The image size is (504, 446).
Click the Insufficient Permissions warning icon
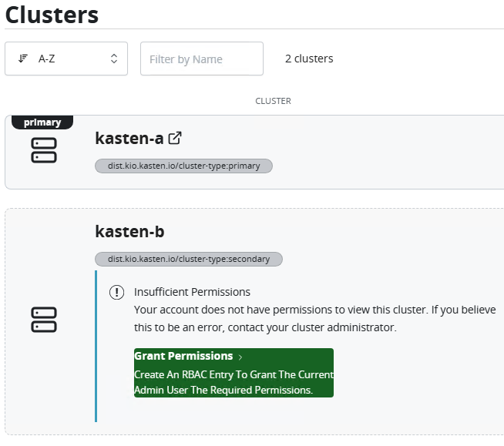116,292
